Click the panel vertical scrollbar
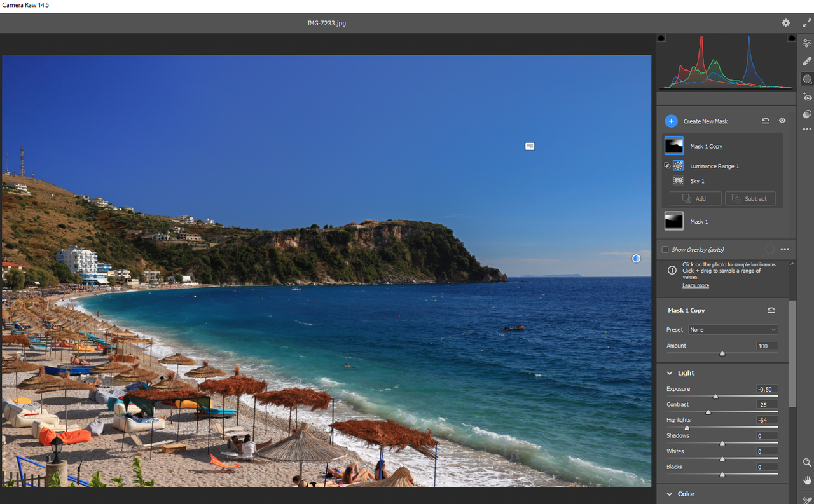814x504 pixels. point(792,353)
